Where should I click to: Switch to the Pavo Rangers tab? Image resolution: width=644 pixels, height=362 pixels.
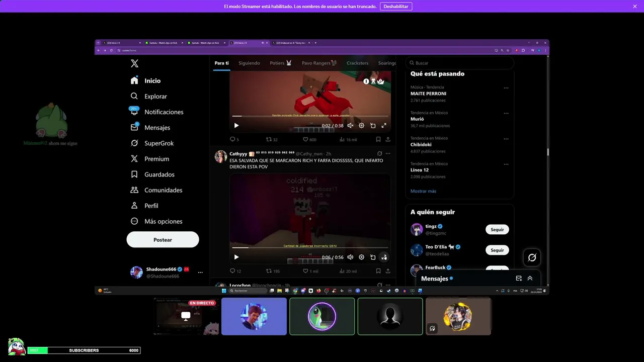(319, 63)
